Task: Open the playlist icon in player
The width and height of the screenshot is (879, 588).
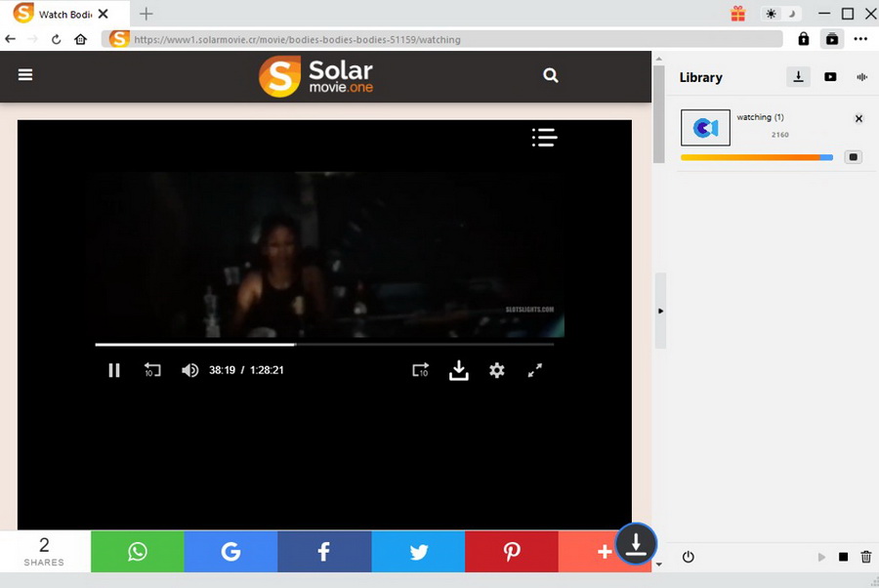Action: (544, 138)
